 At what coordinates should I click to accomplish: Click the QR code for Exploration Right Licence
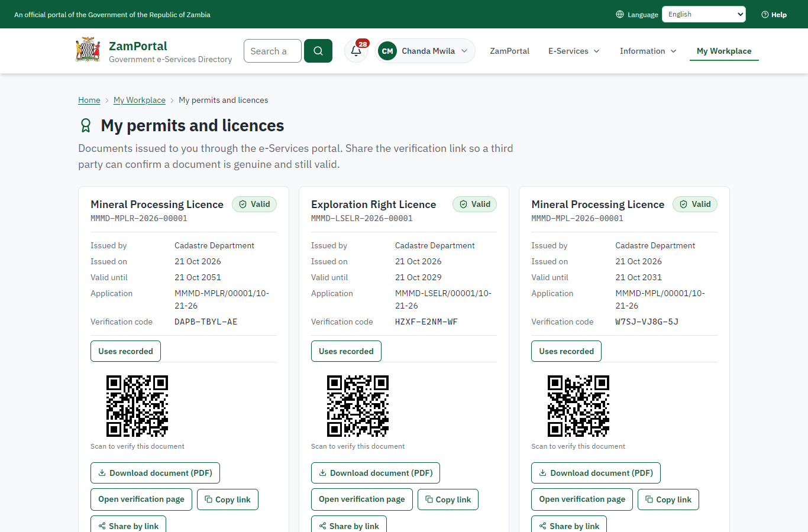pos(358,406)
